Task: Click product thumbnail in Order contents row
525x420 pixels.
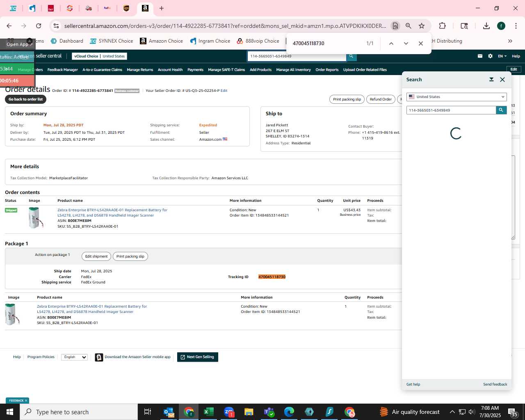Action: [x=36, y=217]
